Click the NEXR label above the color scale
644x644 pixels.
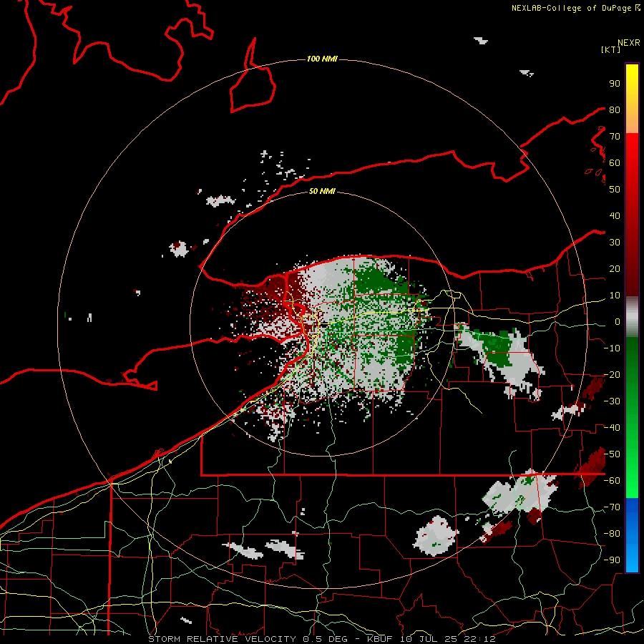point(628,43)
